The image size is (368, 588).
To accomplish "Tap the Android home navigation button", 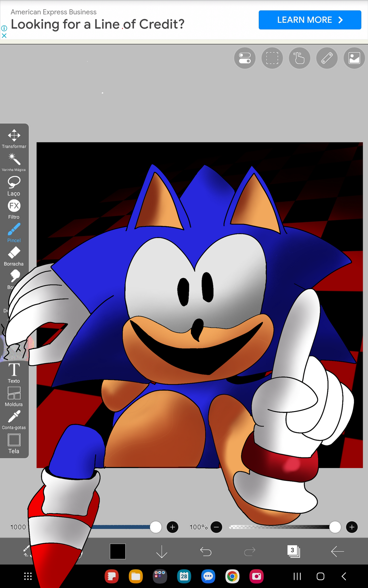I will (x=320, y=576).
